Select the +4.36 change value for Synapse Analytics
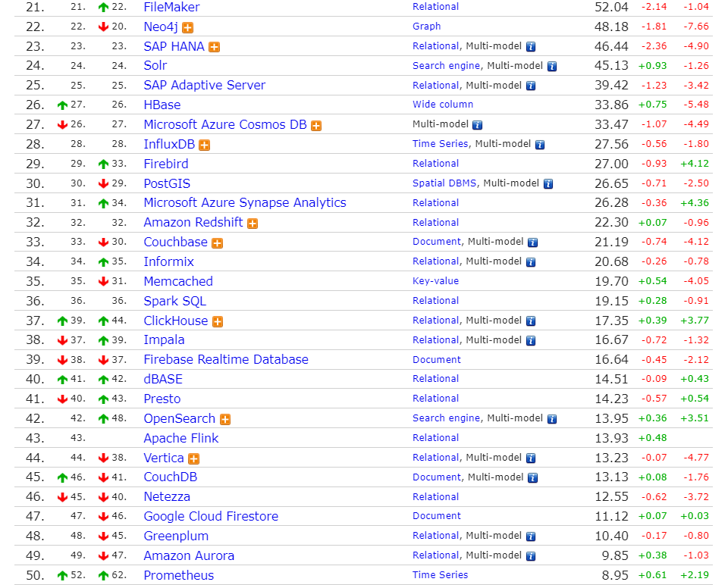728x585 pixels. pyautogui.click(x=695, y=203)
